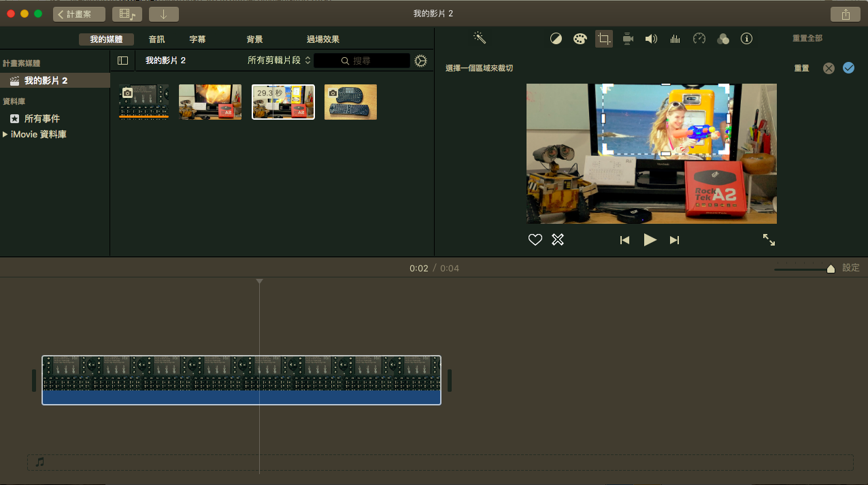The image size is (868, 485).
Task: Click the share export icon
Action: 846,14
